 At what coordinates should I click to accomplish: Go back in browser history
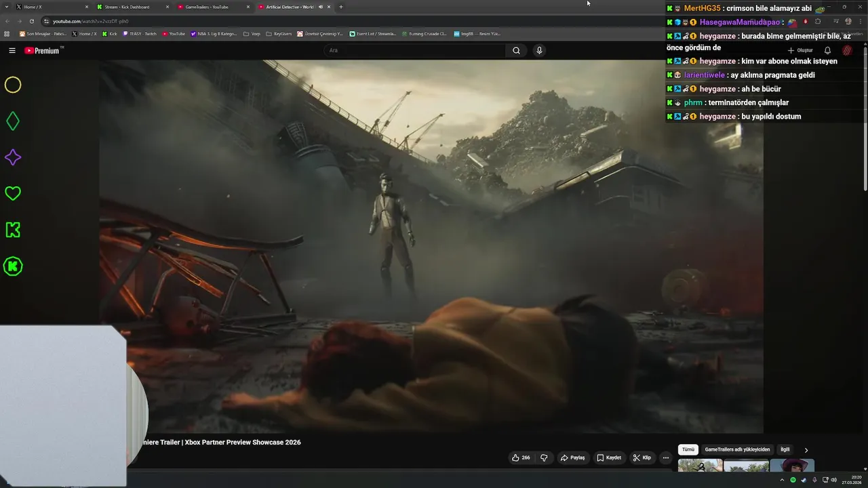[7, 21]
